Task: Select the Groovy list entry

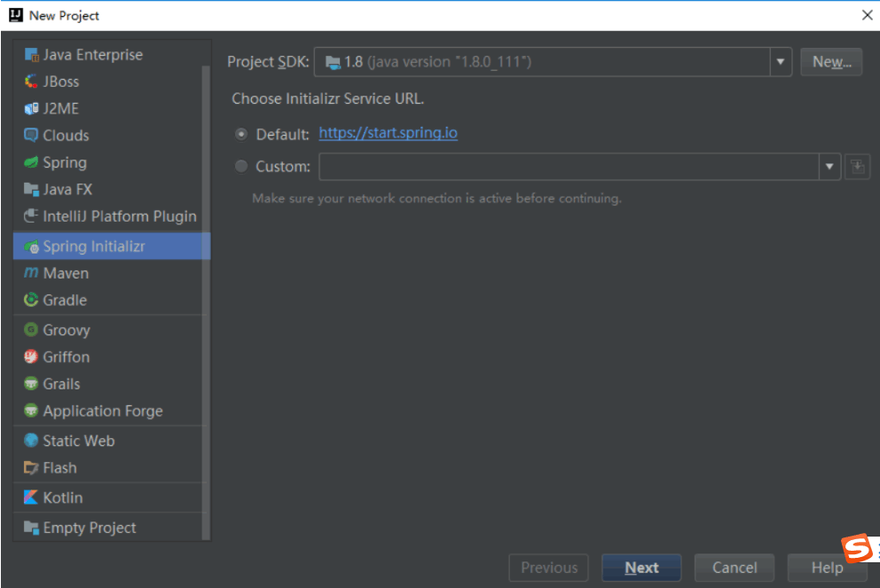Action: pos(112,330)
